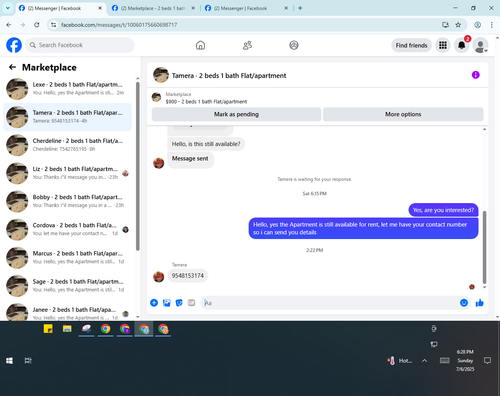This screenshot has height=396, width=500.
Task: Open the more actions plus icon
Action: click(x=154, y=303)
